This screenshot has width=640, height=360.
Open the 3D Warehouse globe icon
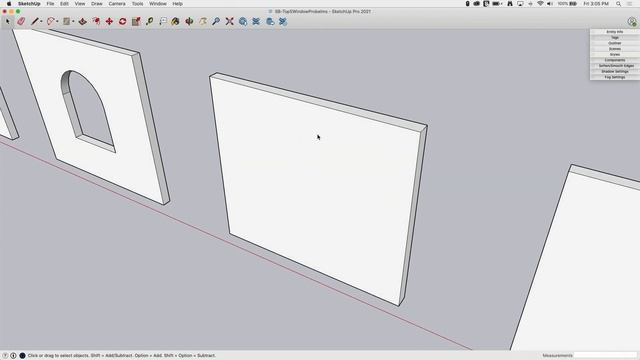243,21
